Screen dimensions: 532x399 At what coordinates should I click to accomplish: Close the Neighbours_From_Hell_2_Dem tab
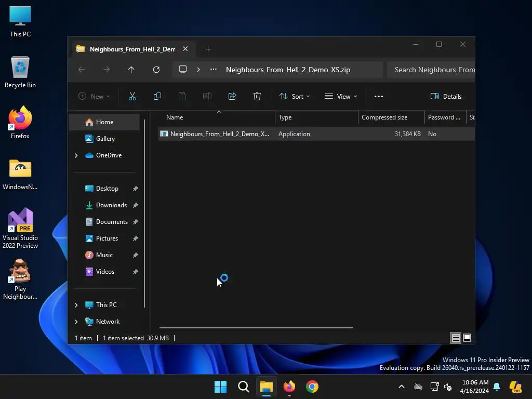[x=185, y=49]
